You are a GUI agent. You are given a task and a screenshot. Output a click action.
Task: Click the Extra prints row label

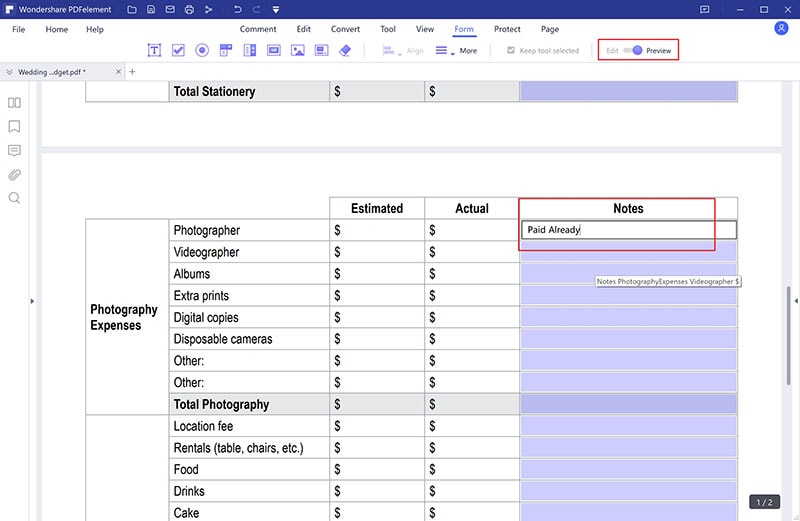(201, 295)
